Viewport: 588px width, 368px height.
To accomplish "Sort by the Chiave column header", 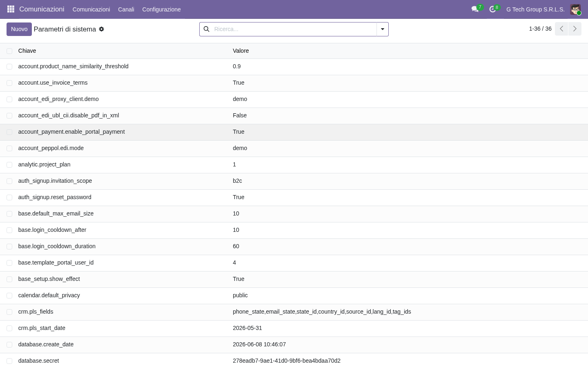I will 27,51.
